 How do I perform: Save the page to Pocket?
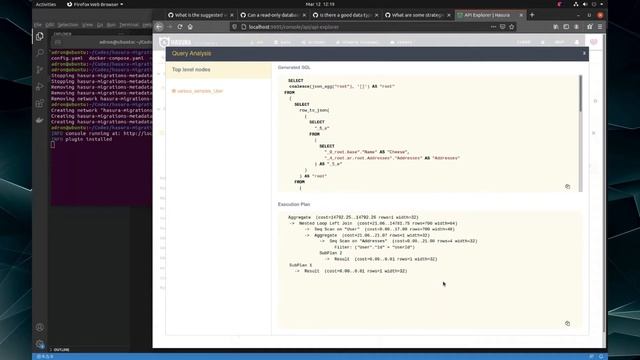502,27
